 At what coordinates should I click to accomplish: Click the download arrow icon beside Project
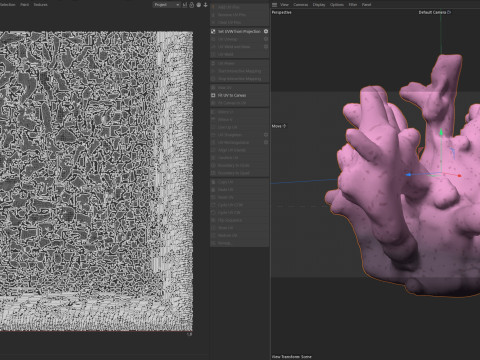click(205, 5)
